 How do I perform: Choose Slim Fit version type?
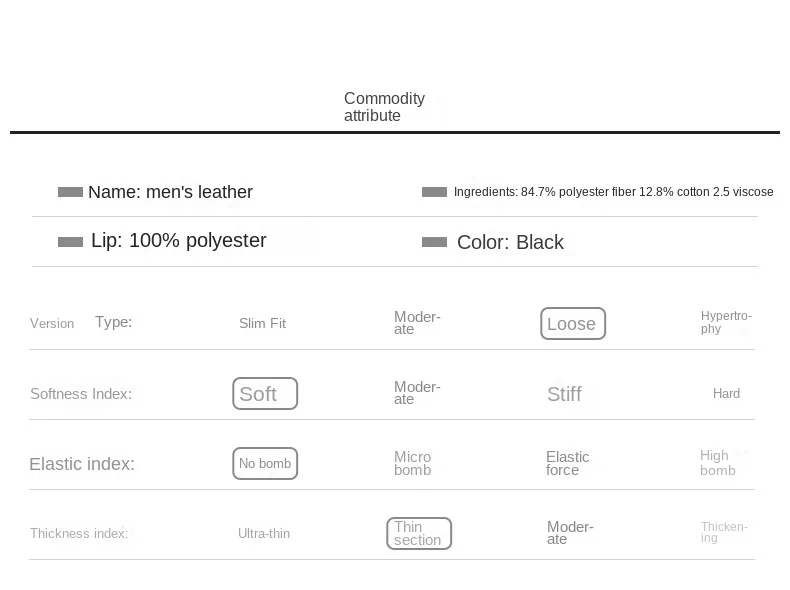(x=262, y=323)
